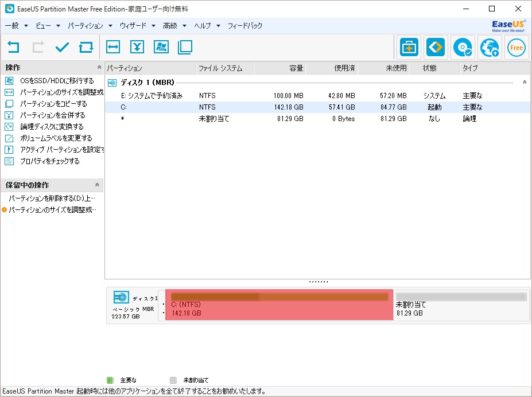Screen dimensions: 532x397
Task: Select the Merge partition toolbar icon
Action: [137, 47]
